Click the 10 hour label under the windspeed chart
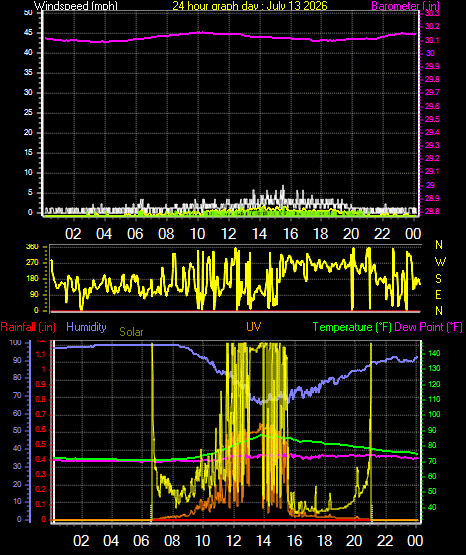The image size is (466, 555). coord(197,234)
